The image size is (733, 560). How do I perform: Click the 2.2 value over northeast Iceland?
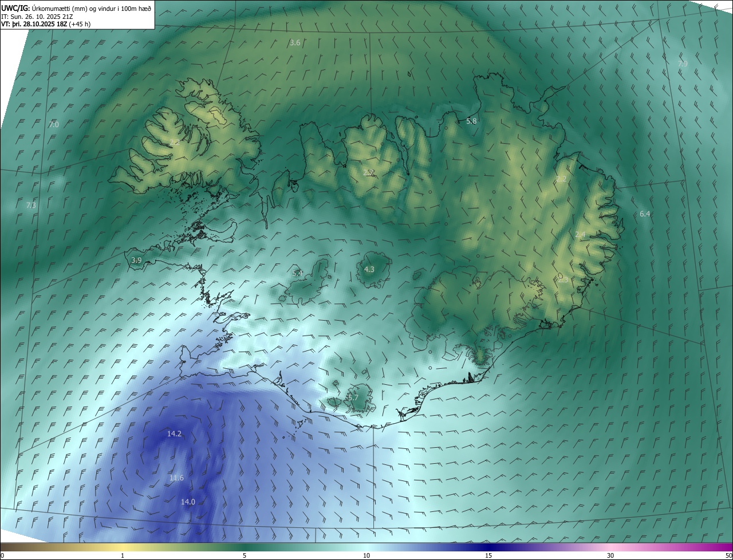(x=561, y=179)
